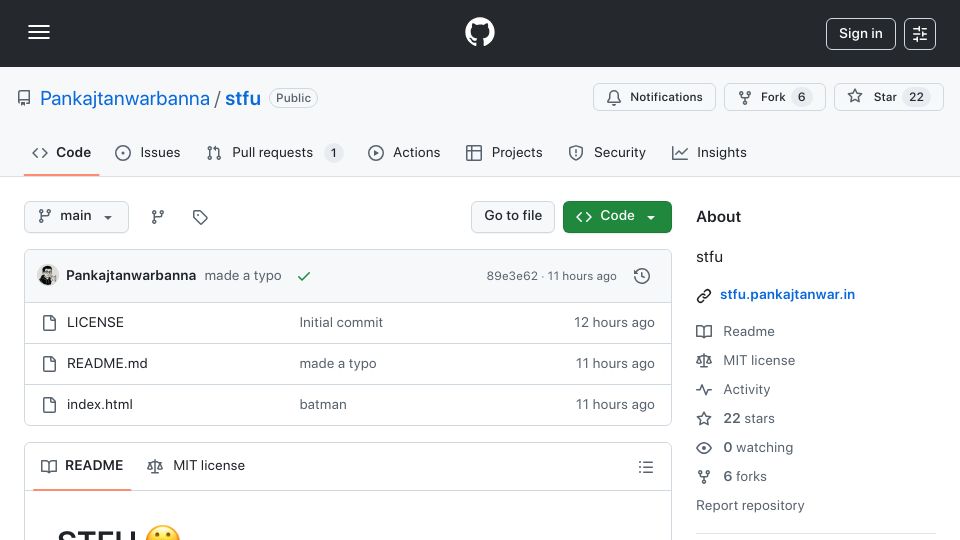Open the README.md file
This screenshot has width=960, height=540.
pos(107,364)
